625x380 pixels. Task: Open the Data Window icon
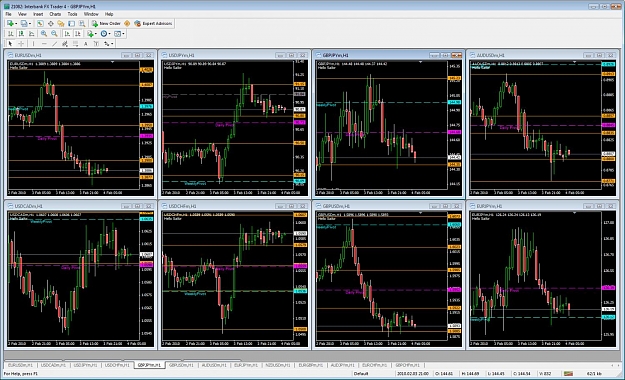coord(51,24)
